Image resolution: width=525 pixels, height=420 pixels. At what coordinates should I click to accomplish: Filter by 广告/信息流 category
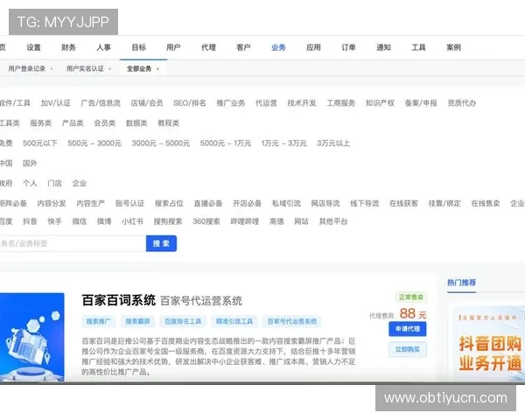(x=101, y=103)
